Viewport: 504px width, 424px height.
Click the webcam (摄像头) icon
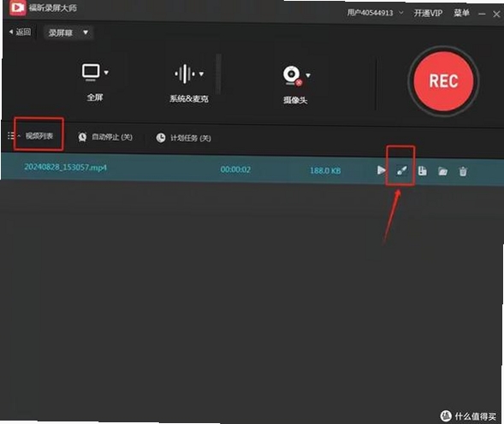pos(293,76)
